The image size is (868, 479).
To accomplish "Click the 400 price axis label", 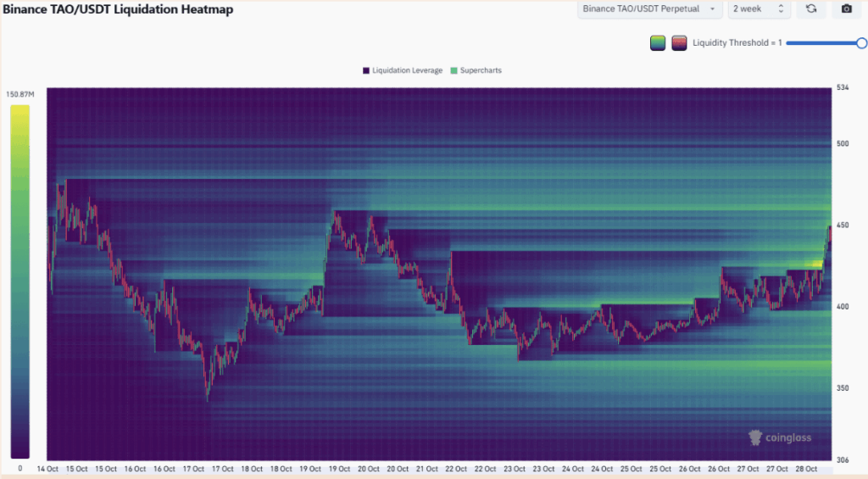I will pyautogui.click(x=843, y=307).
